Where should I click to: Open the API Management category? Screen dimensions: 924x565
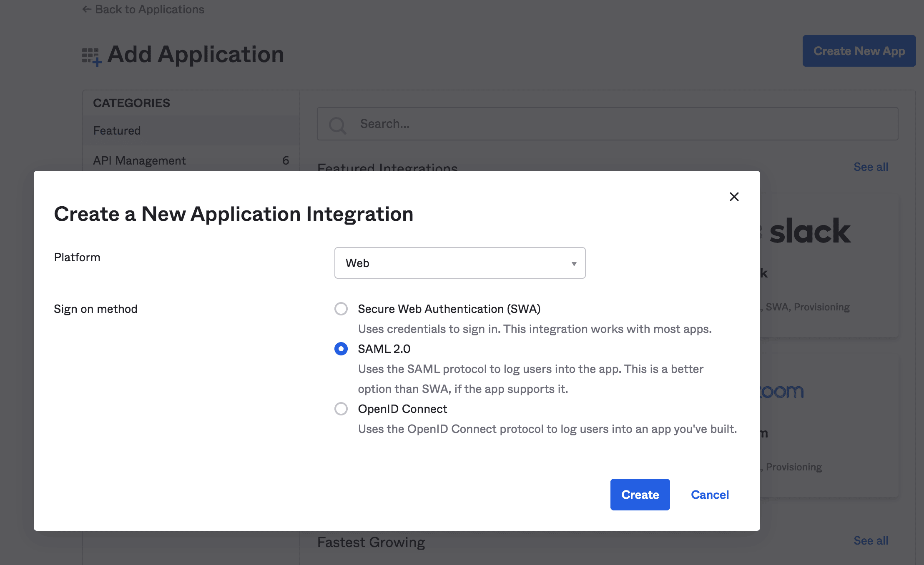pos(140,160)
